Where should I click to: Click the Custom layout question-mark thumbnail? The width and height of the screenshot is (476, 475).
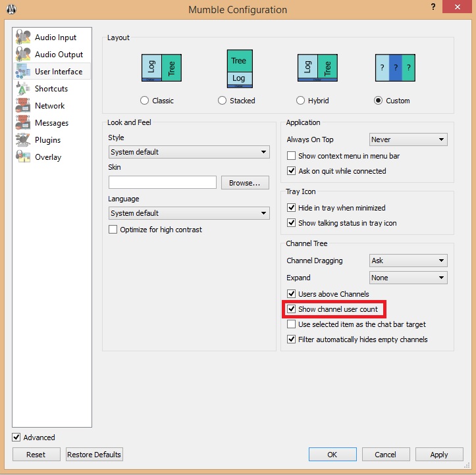[x=395, y=68]
